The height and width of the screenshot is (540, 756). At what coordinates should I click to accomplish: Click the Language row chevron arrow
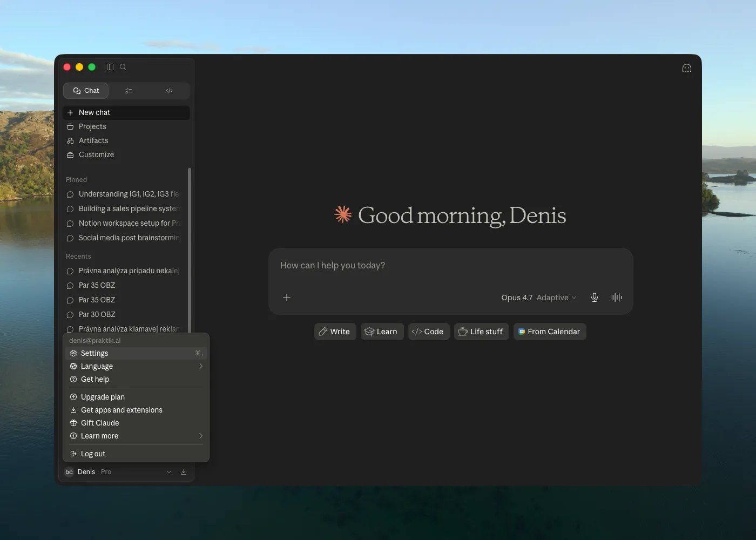pos(201,366)
